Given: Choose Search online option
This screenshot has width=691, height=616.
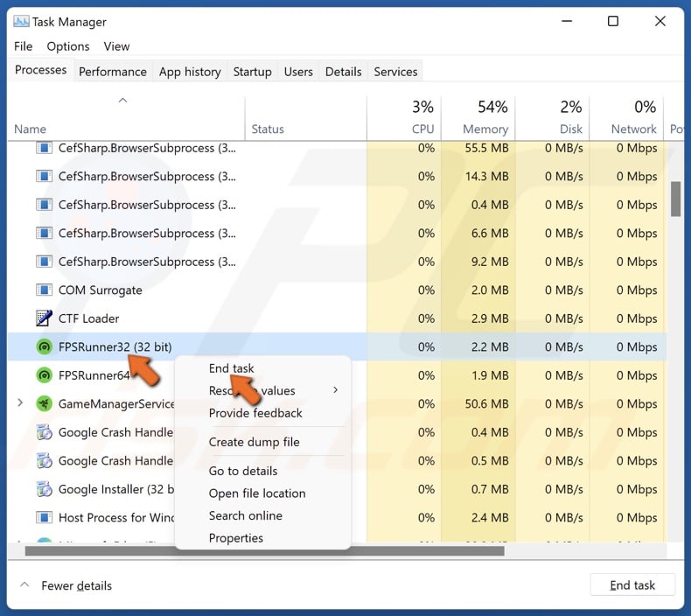Looking at the screenshot, I should click(x=246, y=515).
